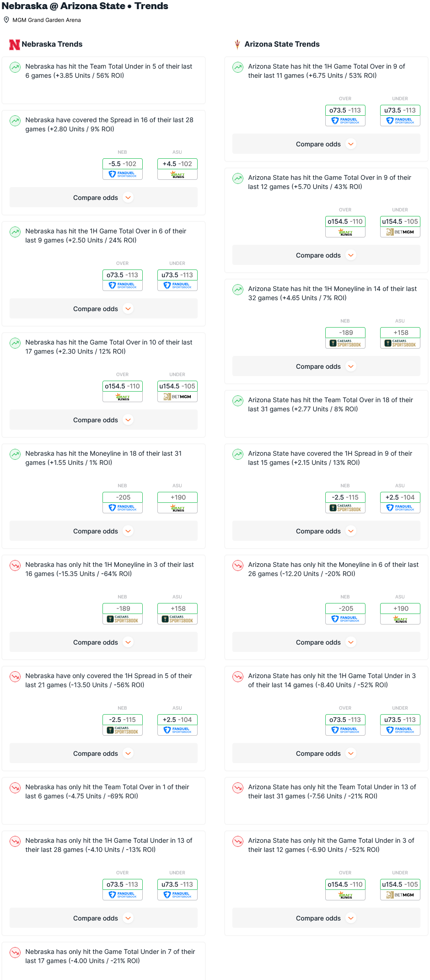This screenshot has height=980, width=430.
Task: Expand Compare odds under Nebraska Spread trend
Action: click(103, 198)
